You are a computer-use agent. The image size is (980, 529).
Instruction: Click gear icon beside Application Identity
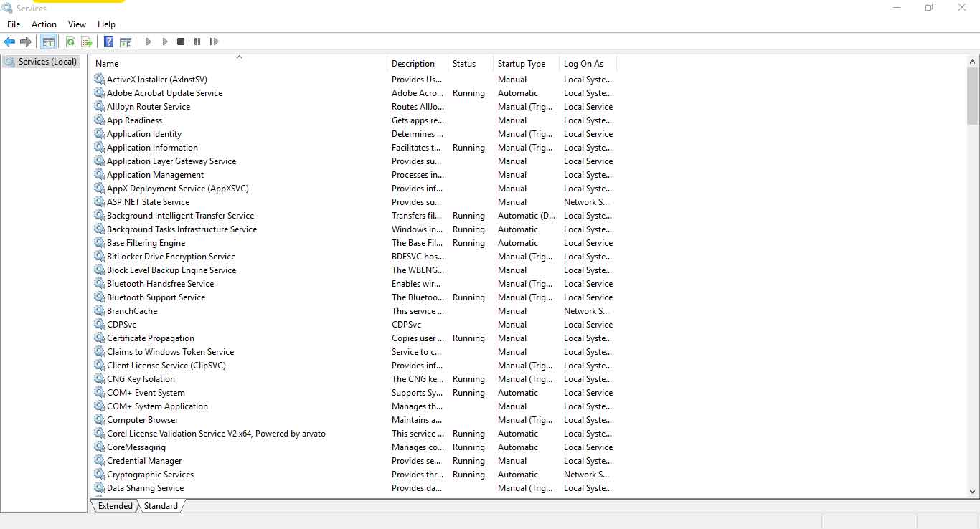tap(99, 134)
